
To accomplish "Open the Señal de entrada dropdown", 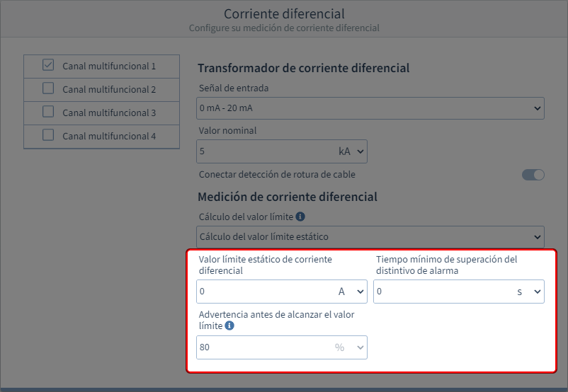I will [x=370, y=108].
